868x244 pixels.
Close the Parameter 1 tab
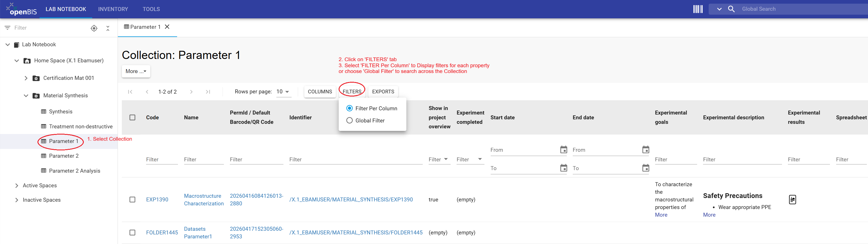[167, 27]
